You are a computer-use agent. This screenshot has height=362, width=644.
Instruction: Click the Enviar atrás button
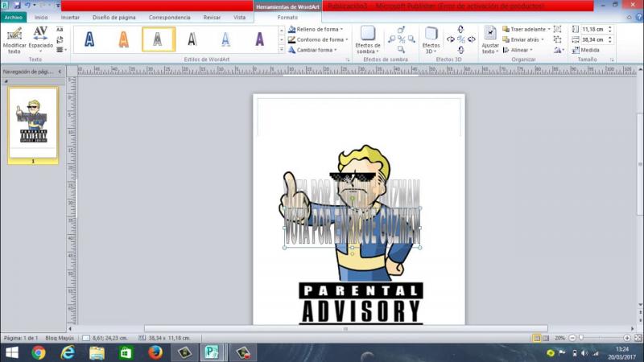click(x=523, y=39)
